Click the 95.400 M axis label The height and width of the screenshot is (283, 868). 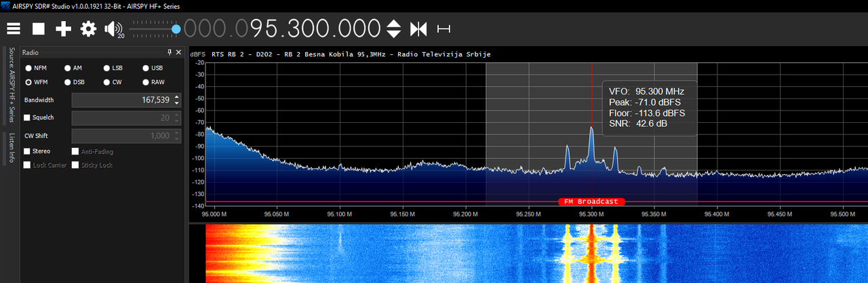[x=717, y=214]
